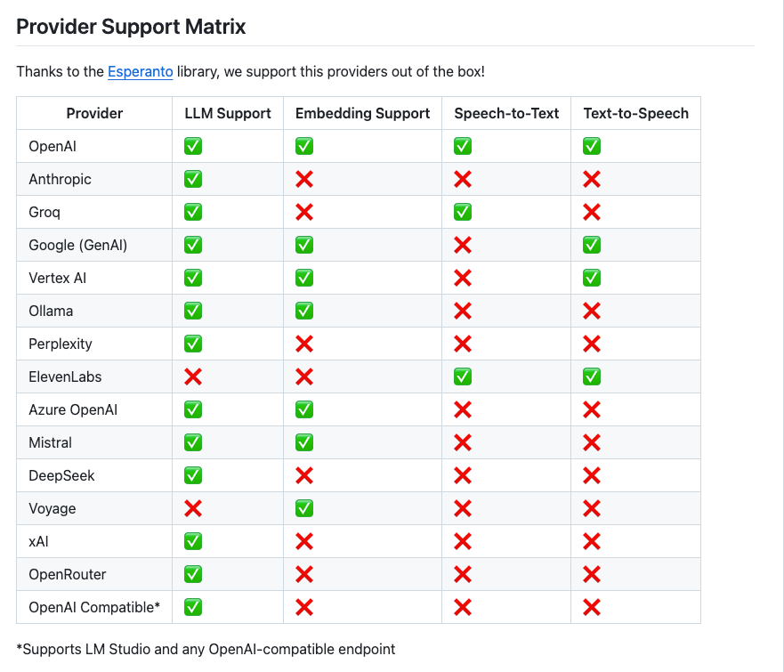Click ElevenLabs Text-to-Speech green checkmark
Screen dimensions: 784x672
[x=592, y=376]
